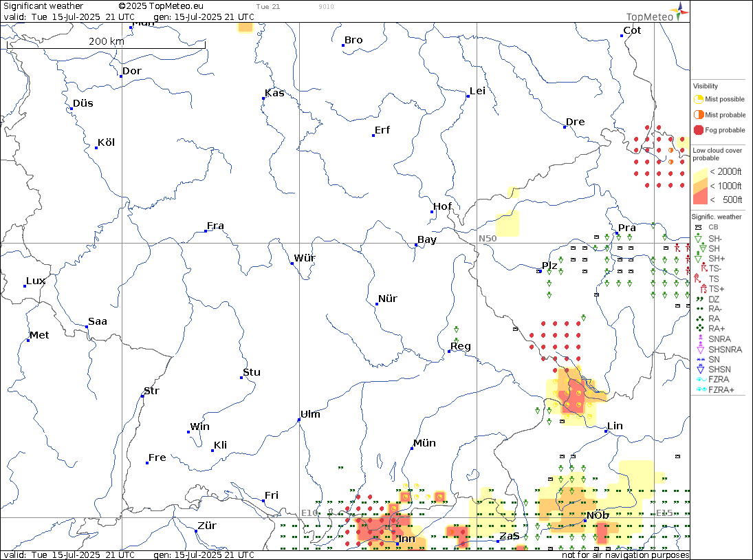753x560 pixels.
Task: Click the CB cloud symbol in legend
Action: pos(699,227)
